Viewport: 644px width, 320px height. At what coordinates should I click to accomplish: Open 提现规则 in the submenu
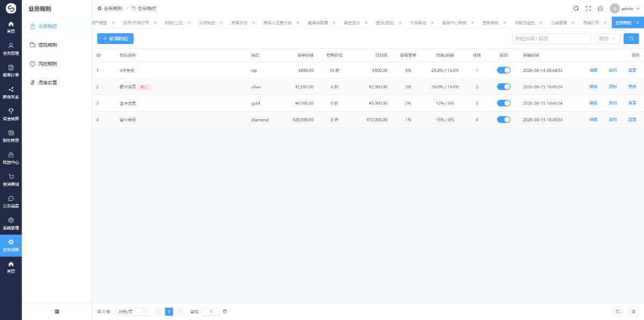(x=48, y=45)
